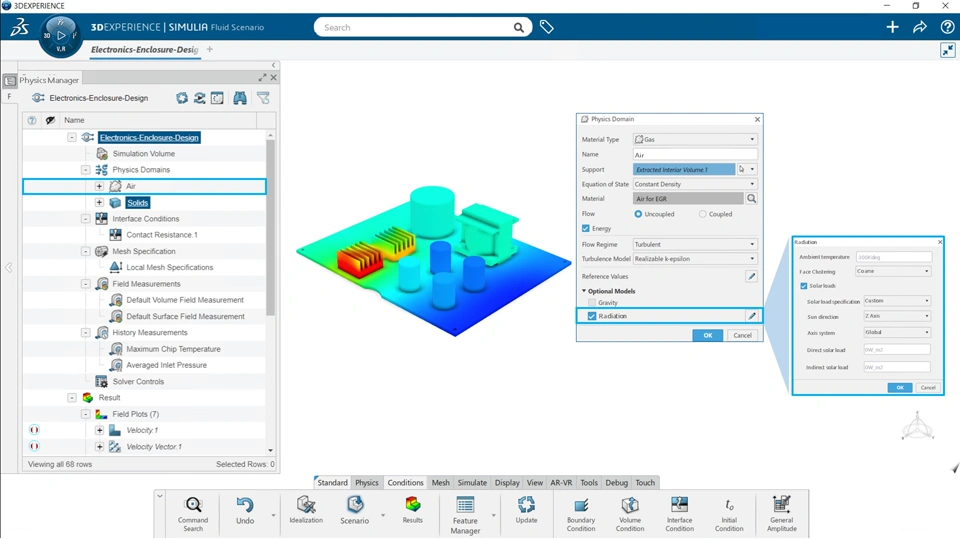Click the search magnifier icon

[519, 28]
